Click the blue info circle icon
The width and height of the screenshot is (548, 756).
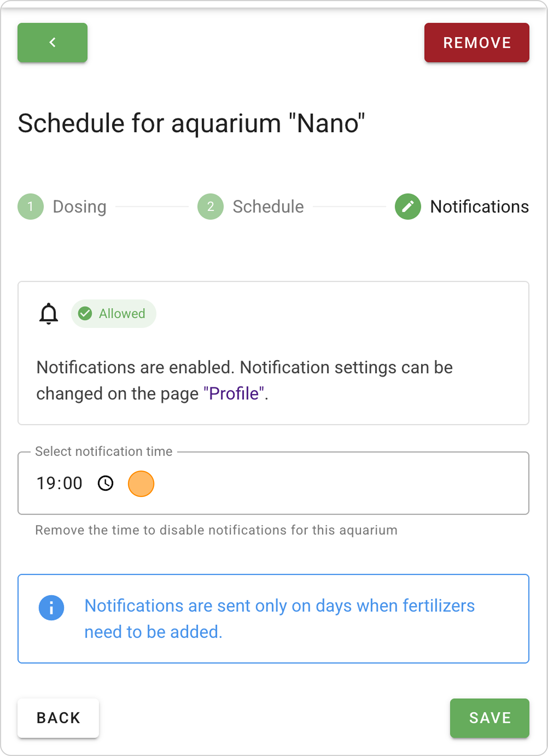[x=51, y=607]
